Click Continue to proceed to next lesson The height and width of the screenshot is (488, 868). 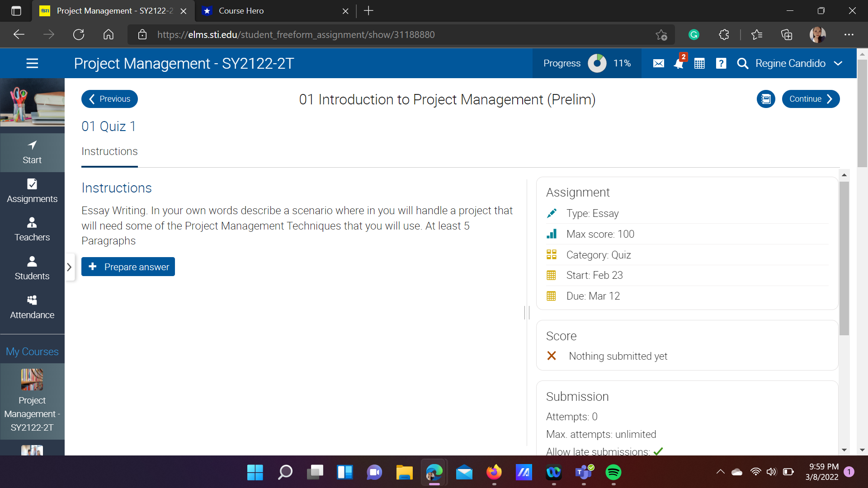pos(811,99)
